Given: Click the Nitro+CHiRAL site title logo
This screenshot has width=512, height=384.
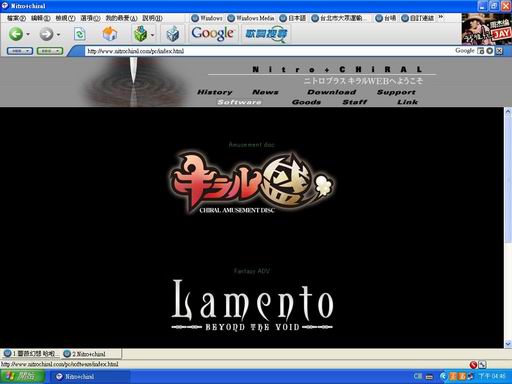Looking at the screenshot, I should [337, 69].
